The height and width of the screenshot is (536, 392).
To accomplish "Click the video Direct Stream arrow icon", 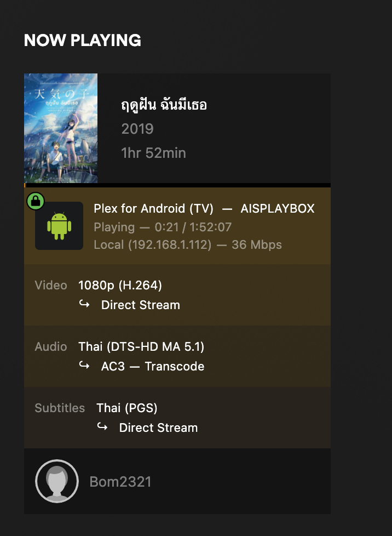I will coord(84,304).
